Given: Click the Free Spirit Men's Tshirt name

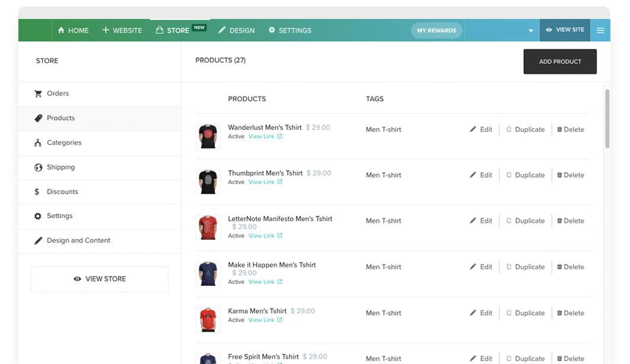Looking at the screenshot, I should [263, 357].
